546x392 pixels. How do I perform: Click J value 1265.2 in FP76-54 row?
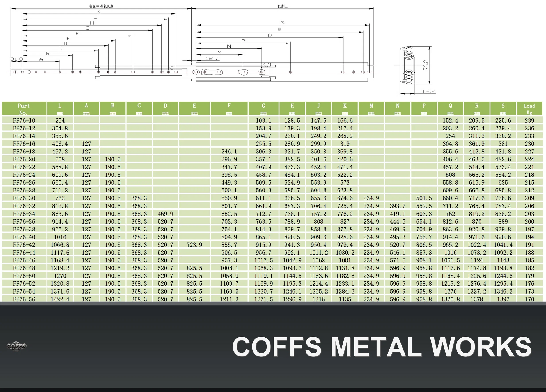coord(318,292)
